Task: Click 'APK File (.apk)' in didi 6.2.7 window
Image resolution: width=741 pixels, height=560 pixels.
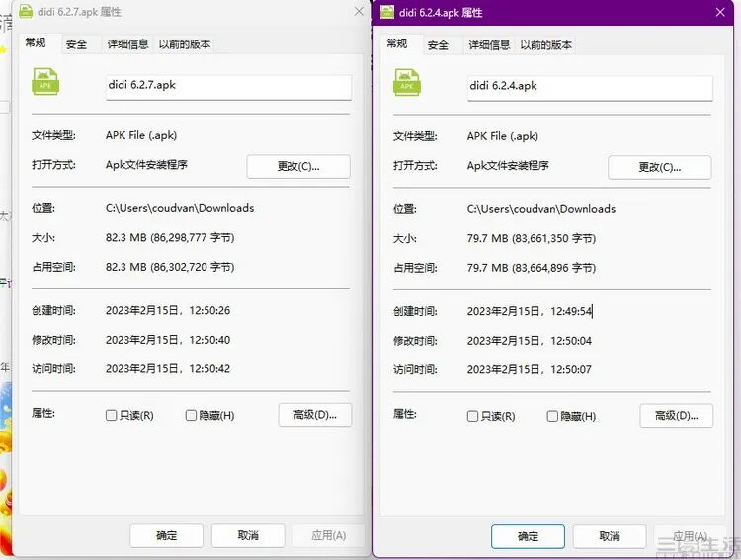Action: 141,135
